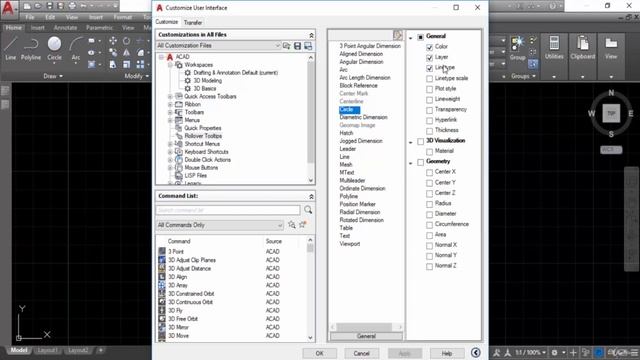This screenshot has width=640, height=360.
Task: Click the search magnifier icon in Command List
Action: tap(308, 210)
